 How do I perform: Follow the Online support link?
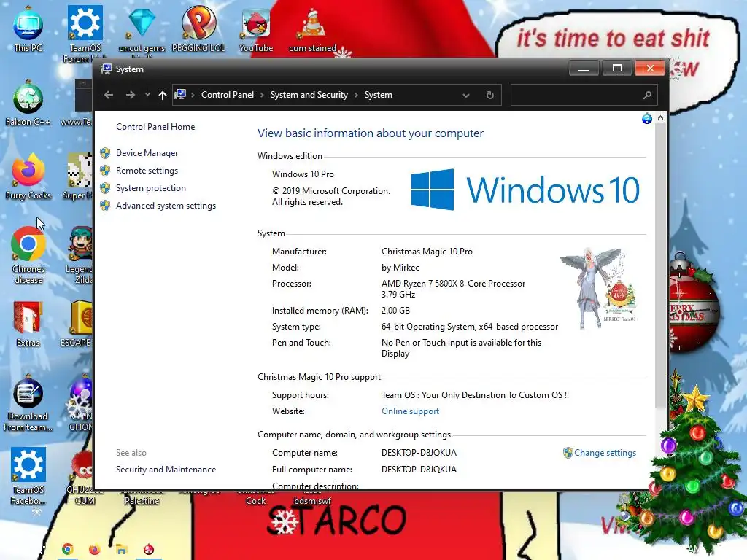click(410, 411)
